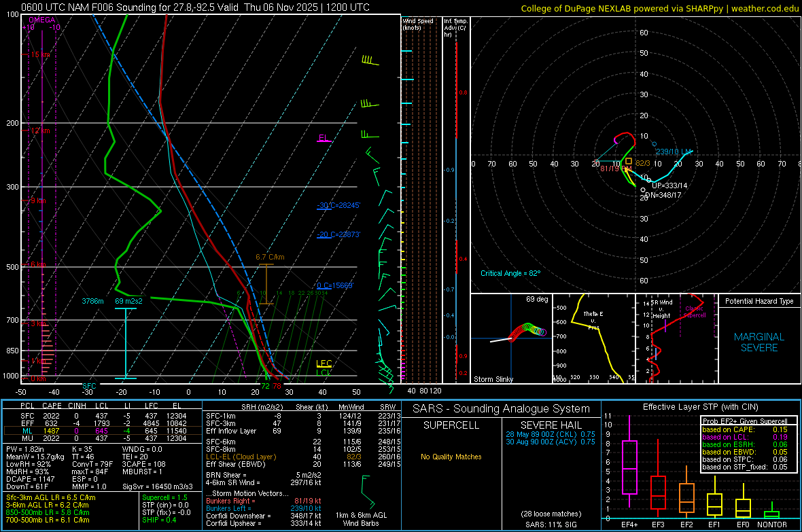This screenshot has width=802, height=532.
Task: Click the based on CAPE: 0.15 probability line
Action: [745, 429]
